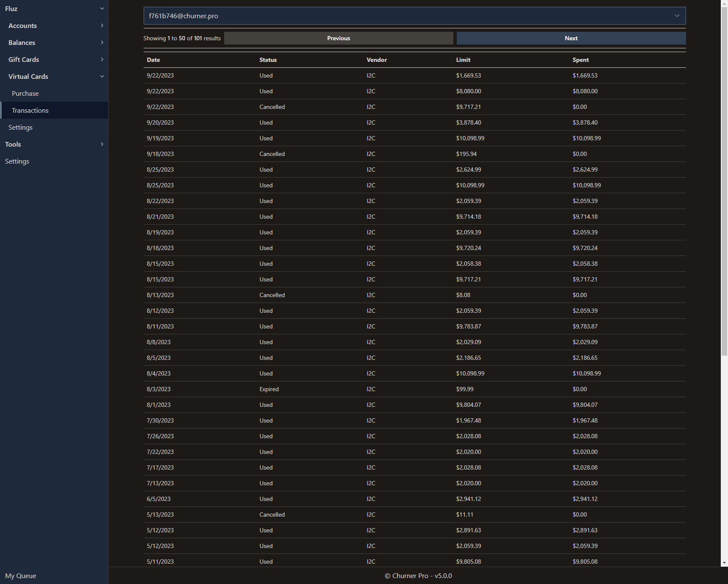This screenshot has height=584, width=728.
Task: Click the 9/18/2023 Cancelled $195.94 row
Action: (414, 154)
